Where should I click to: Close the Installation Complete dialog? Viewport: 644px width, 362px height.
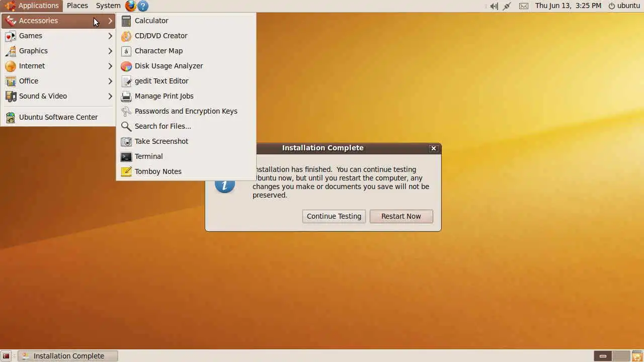(434, 148)
